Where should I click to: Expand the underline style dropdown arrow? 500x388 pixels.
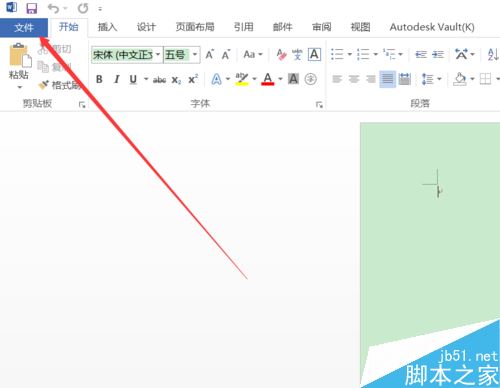(x=146, y=79)
